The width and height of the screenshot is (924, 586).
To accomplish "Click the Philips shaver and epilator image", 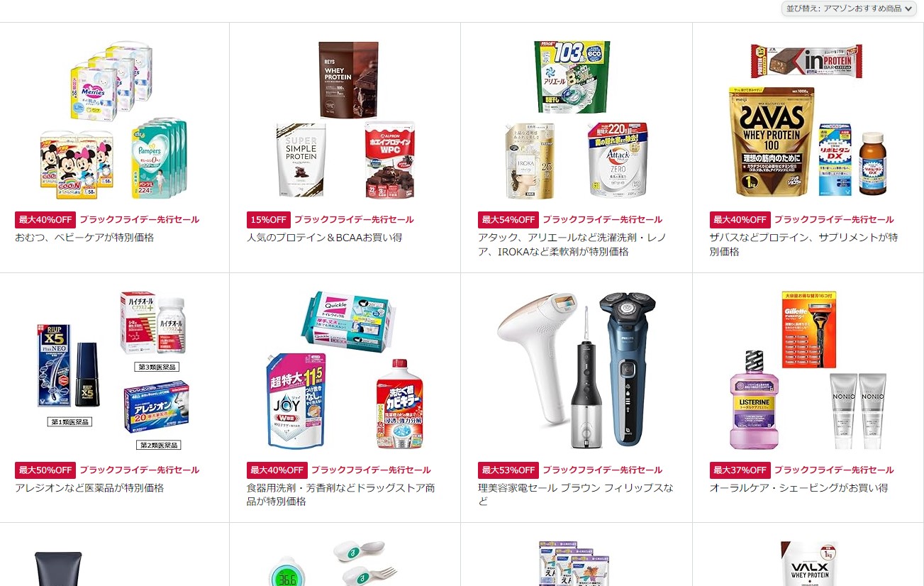I will [x=577, y=370].
